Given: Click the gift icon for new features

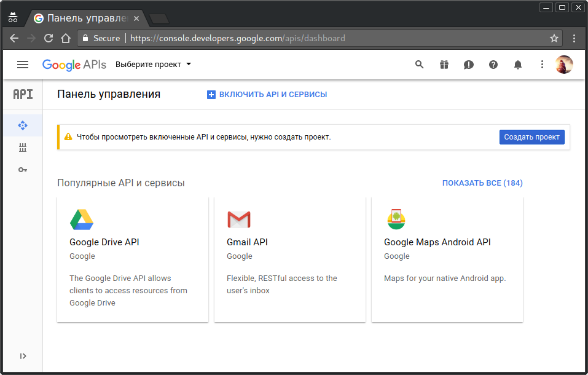Looking at the screenshot, I should click(x=444, y=64).
